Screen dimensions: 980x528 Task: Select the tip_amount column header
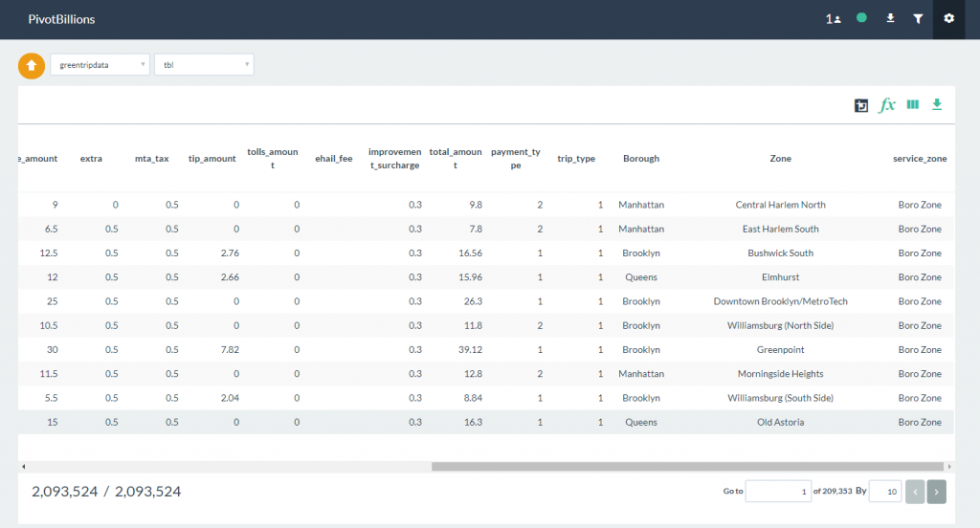click(x=212, y=159)
